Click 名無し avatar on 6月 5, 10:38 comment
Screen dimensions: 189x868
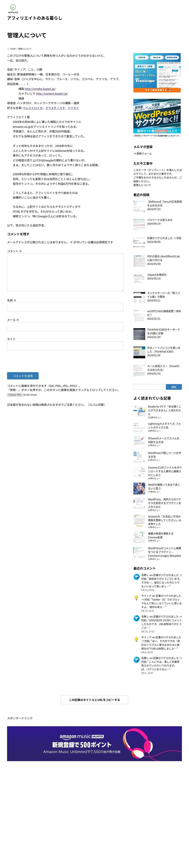[x=136, y=660]
